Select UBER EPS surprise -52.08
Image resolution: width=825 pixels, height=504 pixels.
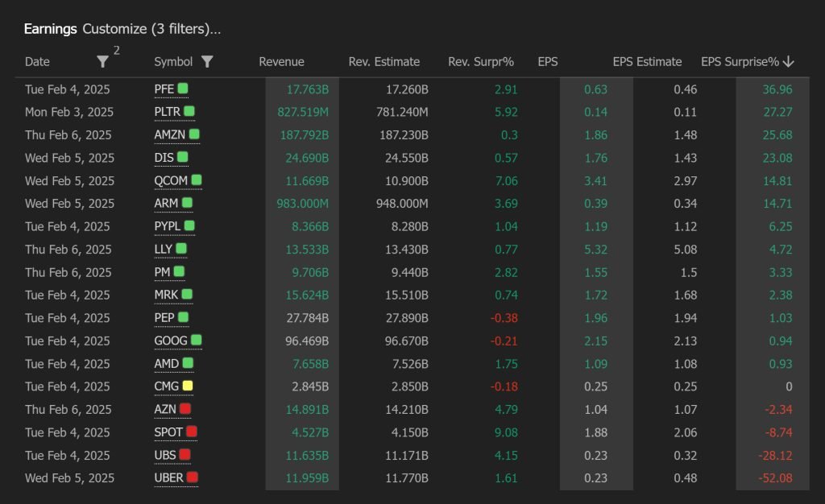click(776, 479)
